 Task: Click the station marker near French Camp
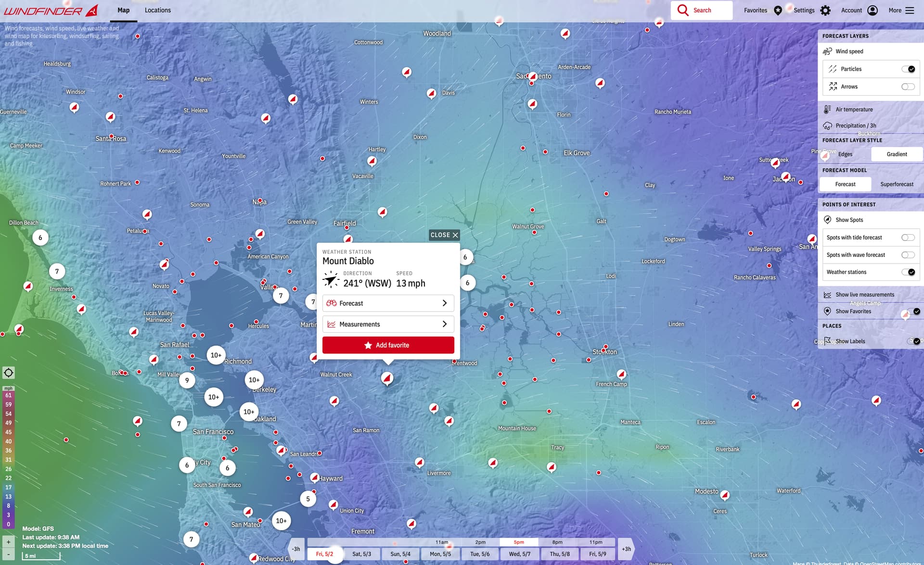(621, 374)
